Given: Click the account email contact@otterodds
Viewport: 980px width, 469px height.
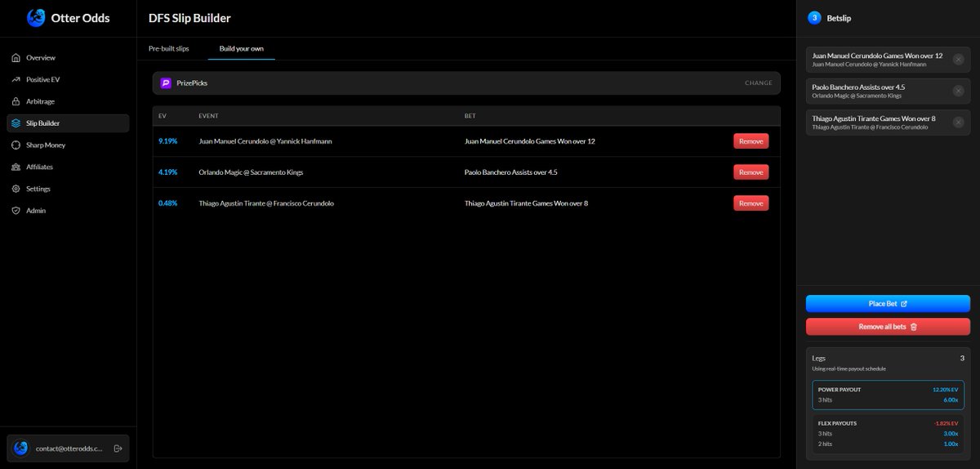Looking at the screenshot, I should [69, 449].
